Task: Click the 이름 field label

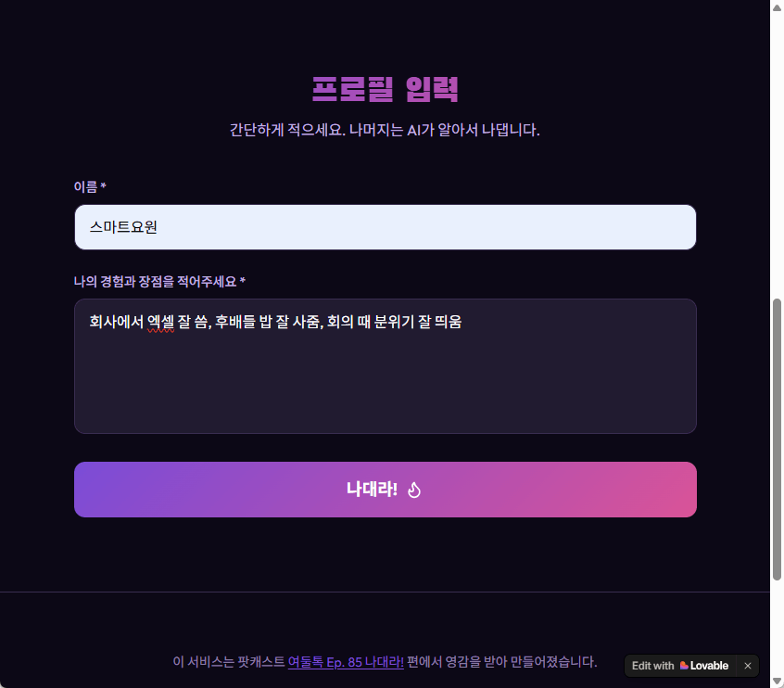Action: [86, 186]
